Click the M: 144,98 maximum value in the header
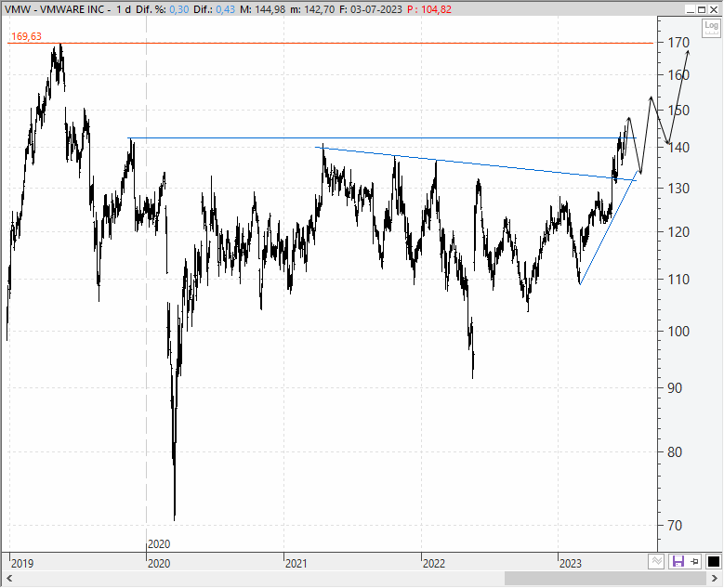This screenshot has width=724, height=588. click(x=263, y=9)
